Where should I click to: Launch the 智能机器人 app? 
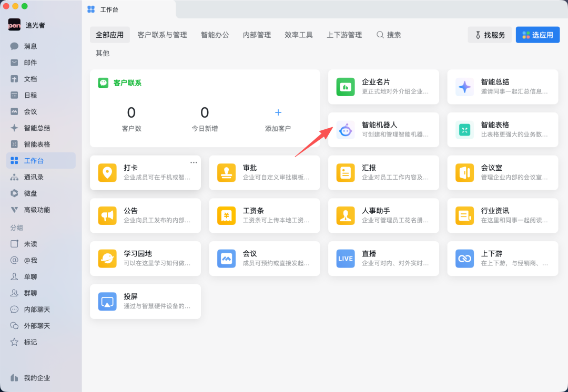(x=383, y=129)
